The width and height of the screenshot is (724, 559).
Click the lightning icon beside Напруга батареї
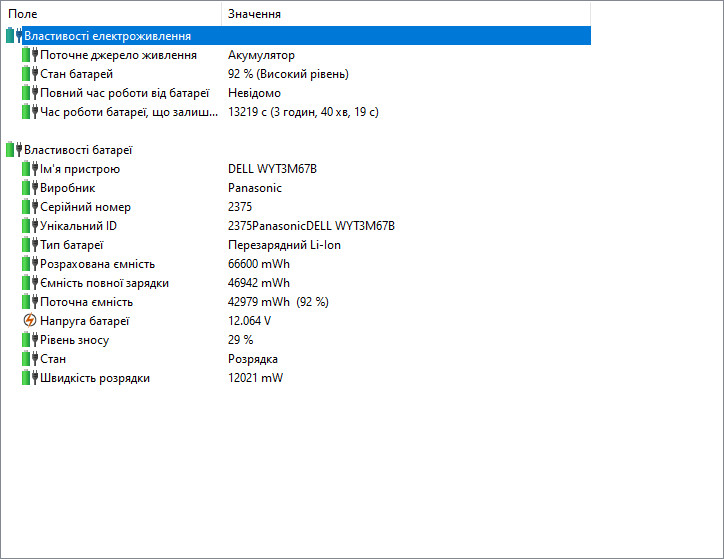click(29, 321)
